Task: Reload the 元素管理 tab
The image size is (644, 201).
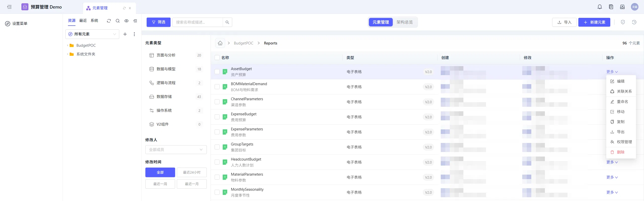Action: (124, 8)
